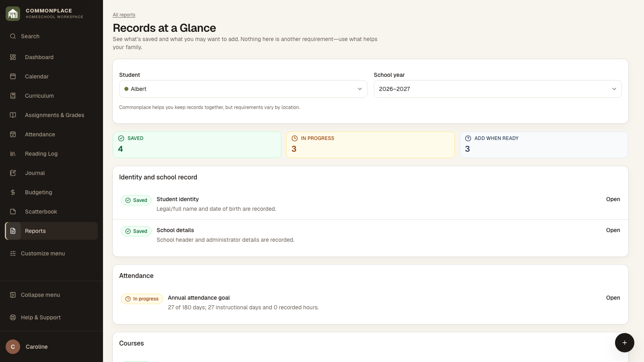The width and height of the screenshot is (644, 362).
Task: Click the Caroline user profile avatar
Action: pos(13,347)
